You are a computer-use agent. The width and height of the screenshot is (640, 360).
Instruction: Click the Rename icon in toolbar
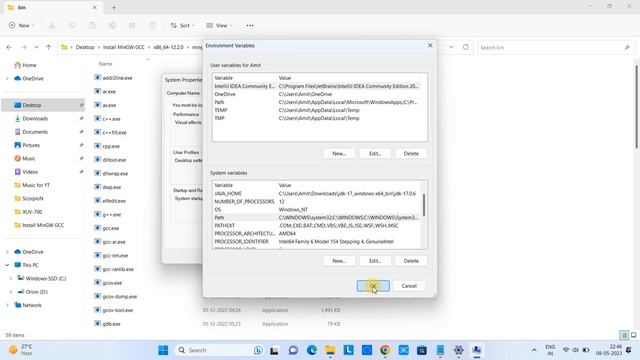click(x=112, y=25)
